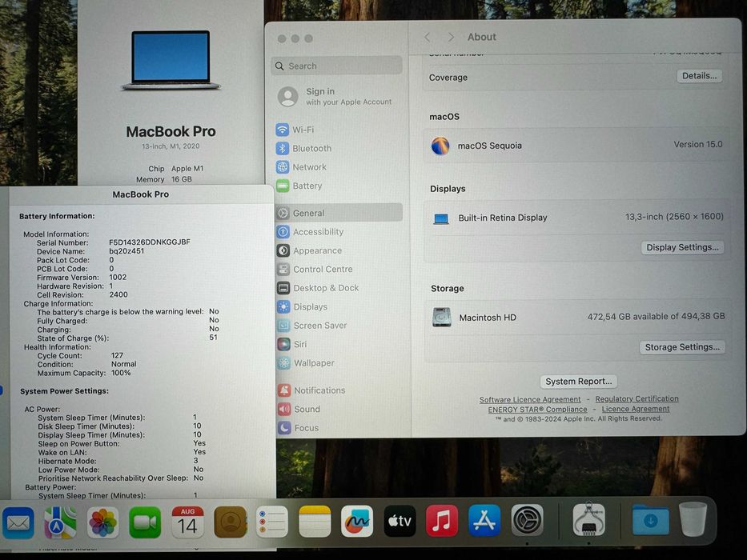
Task: Click 472,54 GB available storage text
Action: (656, 317)
